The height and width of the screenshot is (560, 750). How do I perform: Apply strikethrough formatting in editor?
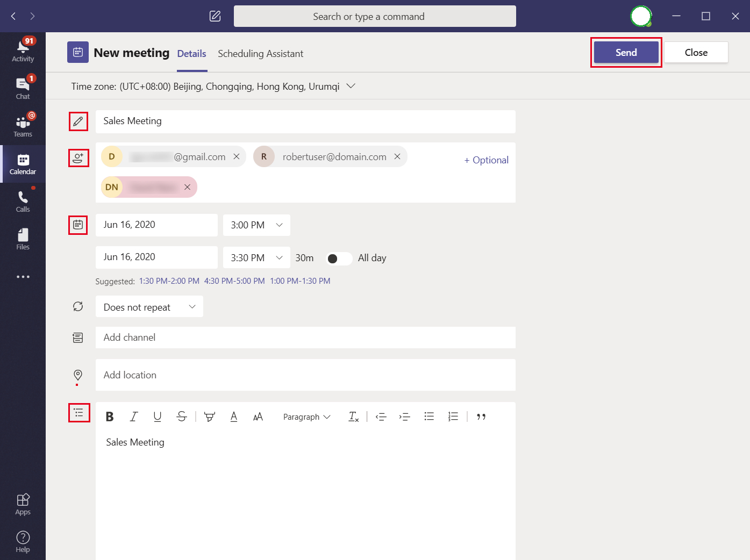(182, 417)
